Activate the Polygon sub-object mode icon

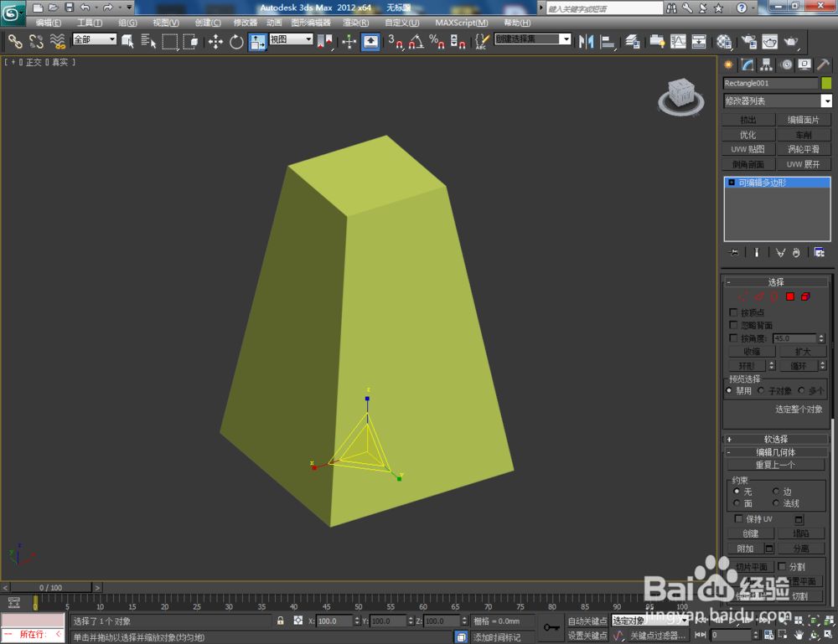click(x=789, y=296)
